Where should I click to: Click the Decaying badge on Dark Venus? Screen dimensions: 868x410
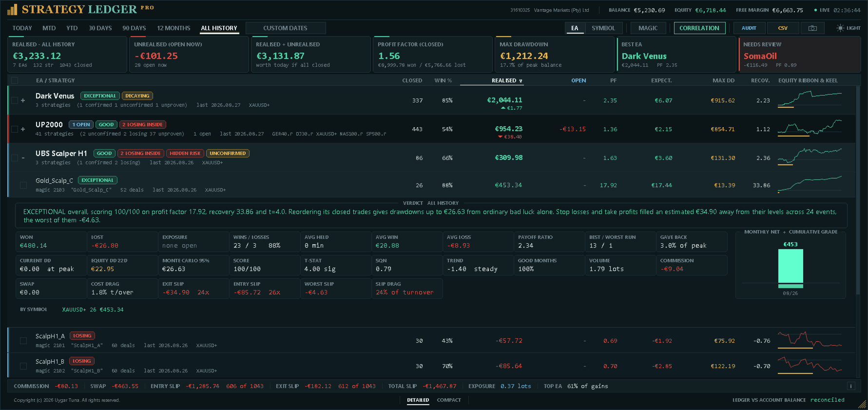tap(137, 96)
